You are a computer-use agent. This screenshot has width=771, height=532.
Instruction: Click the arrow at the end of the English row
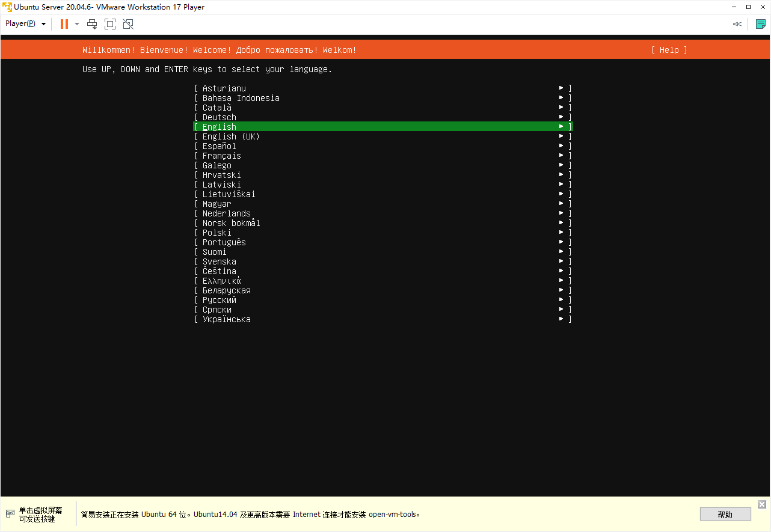pos(561,127)
